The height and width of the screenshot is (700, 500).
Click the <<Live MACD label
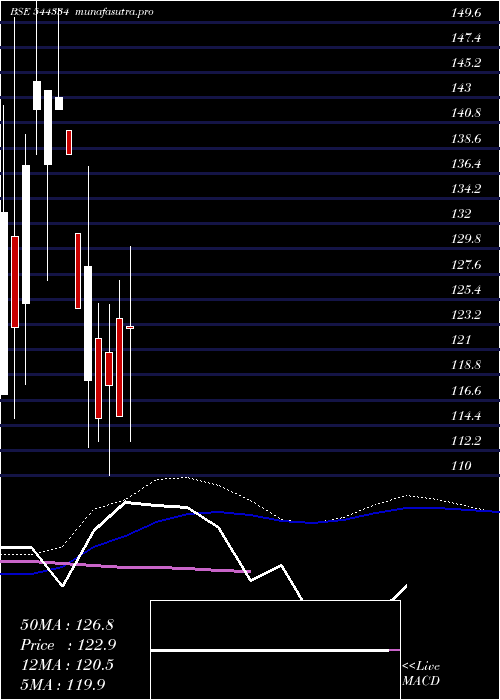pos(421,674)
